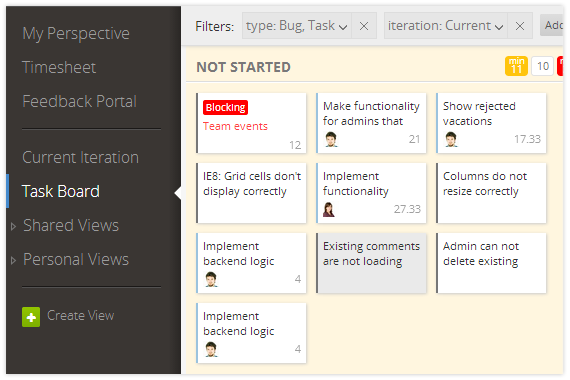Go to Timesheet in the sidebar
The width and height of the screenshot is (570, 380).
click(x=59, y=68)
